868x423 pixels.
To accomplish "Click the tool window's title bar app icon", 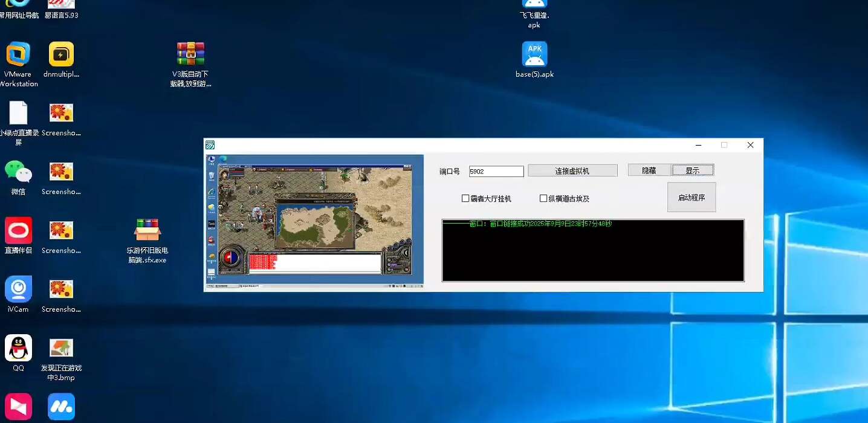I will point(210,145).
